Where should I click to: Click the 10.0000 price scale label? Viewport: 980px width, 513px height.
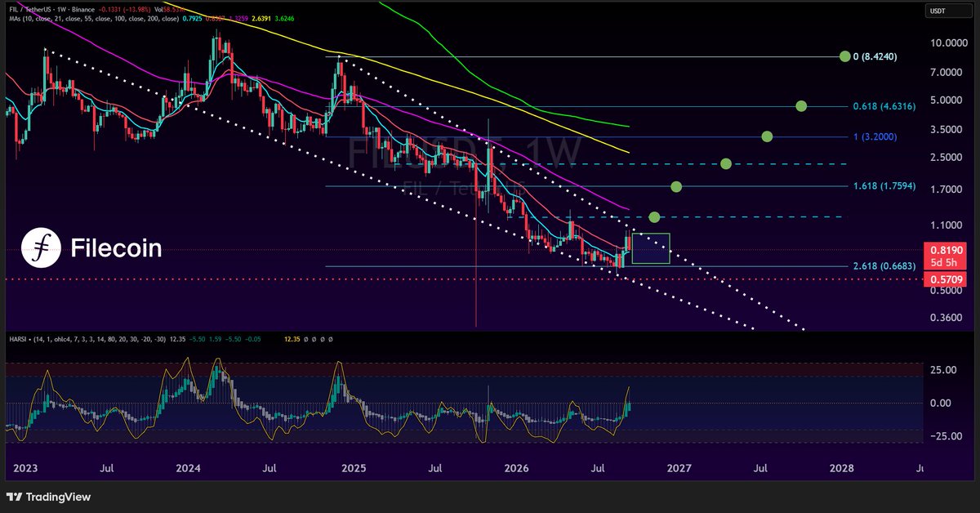(950, 43)
